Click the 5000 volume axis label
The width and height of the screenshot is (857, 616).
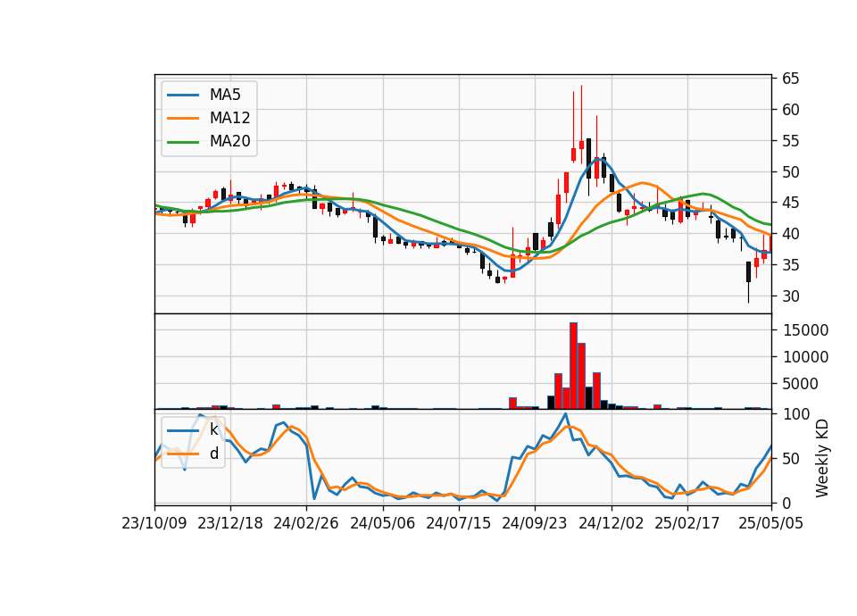pos(800,384)
